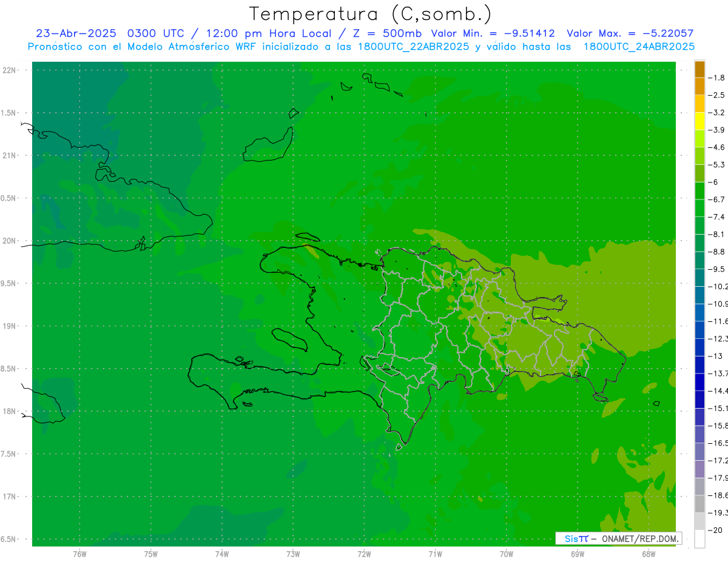Pick the lime swatch between -3.9 and -4.6

pyautogui.click(x=699, y=139)
